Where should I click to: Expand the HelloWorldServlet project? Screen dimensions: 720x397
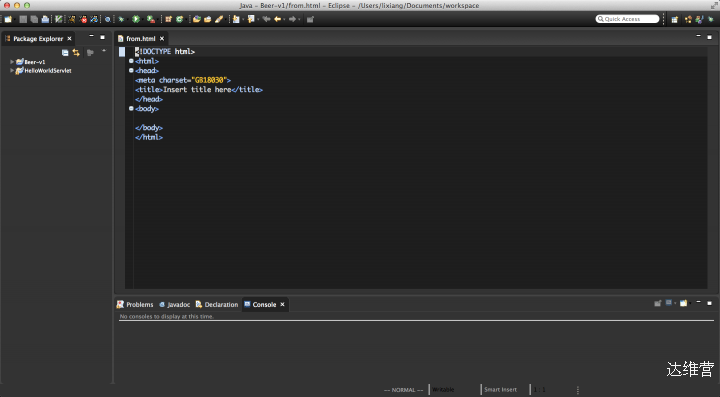[12, 71]
